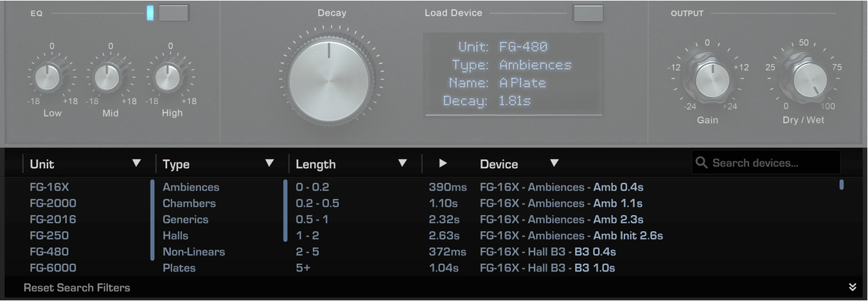The image size is (868, 301).
Task: Select length range 0 - 0.2
Action: (x=312, y=187)
